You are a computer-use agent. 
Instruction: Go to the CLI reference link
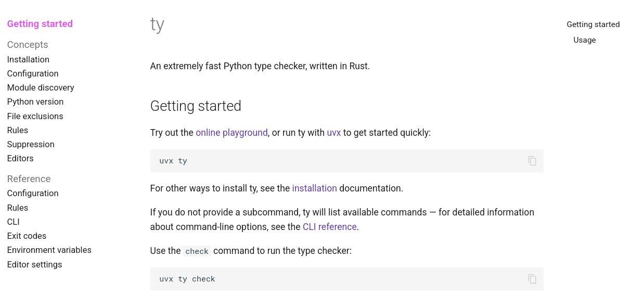[329, 227]
